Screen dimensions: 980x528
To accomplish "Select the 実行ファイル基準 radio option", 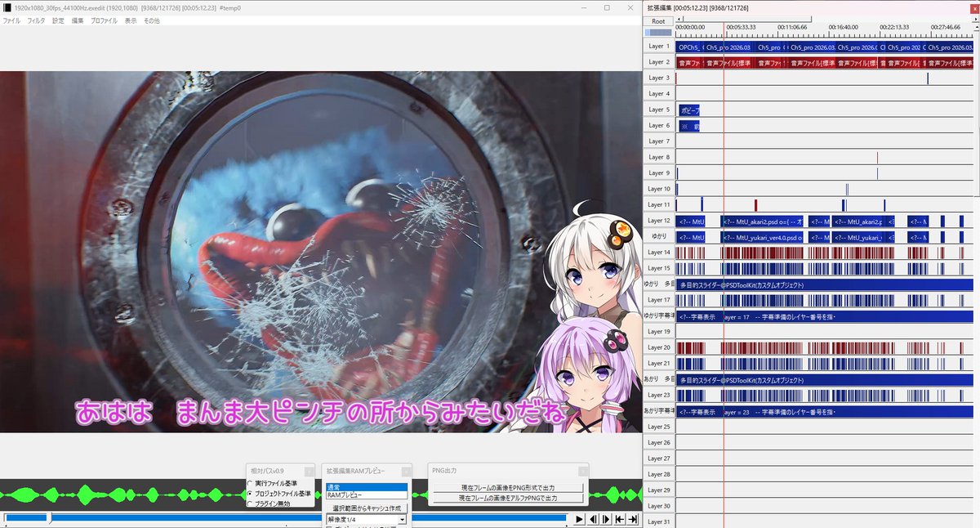I will 274,484.
